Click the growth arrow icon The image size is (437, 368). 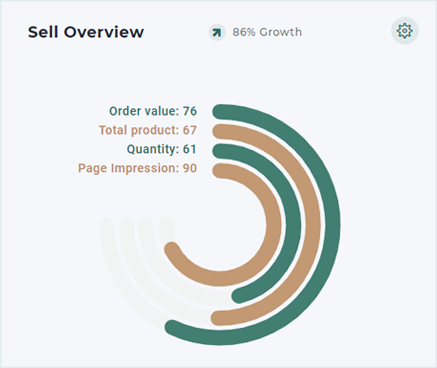(x=217, y=32)
